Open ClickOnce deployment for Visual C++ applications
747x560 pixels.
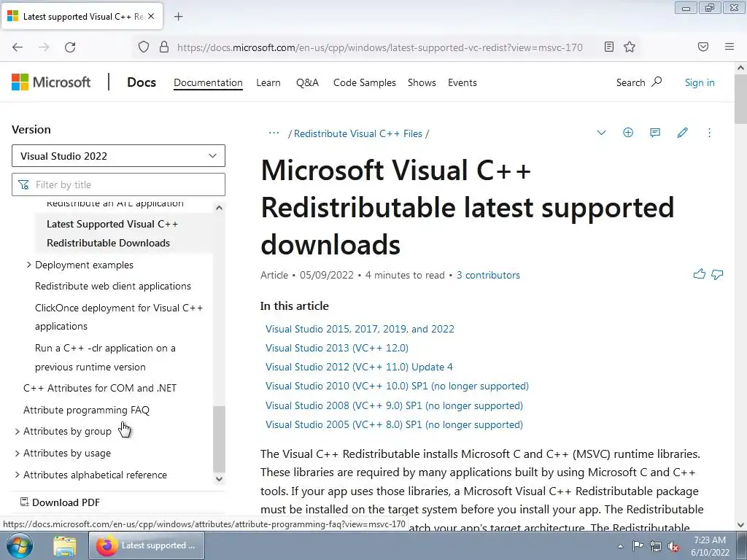point(119,316)
